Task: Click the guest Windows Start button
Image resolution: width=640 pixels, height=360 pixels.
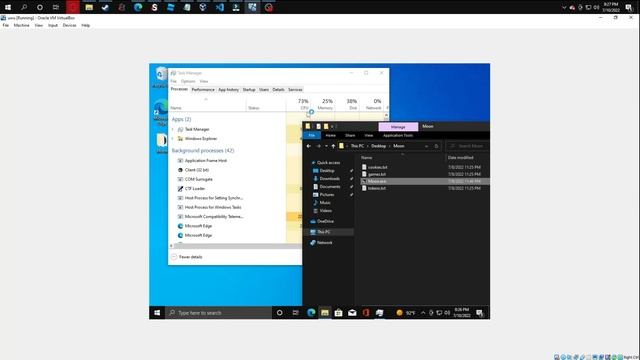Action: pos(157,313)
